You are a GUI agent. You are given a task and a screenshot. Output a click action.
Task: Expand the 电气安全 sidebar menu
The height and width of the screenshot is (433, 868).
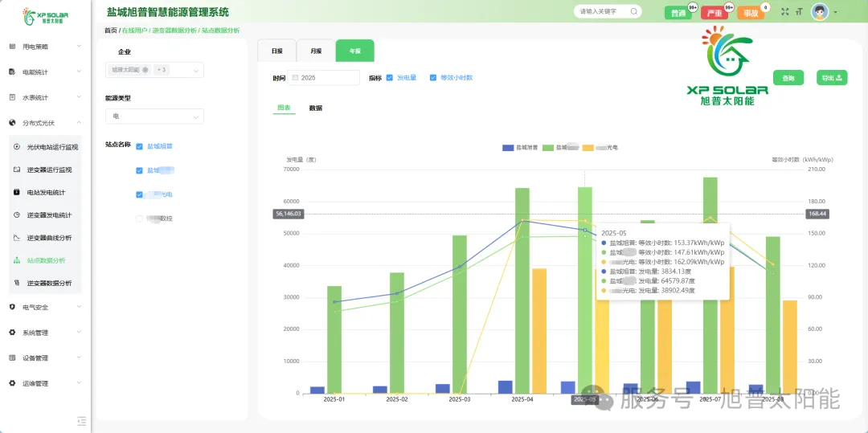[x=45, y=307]
